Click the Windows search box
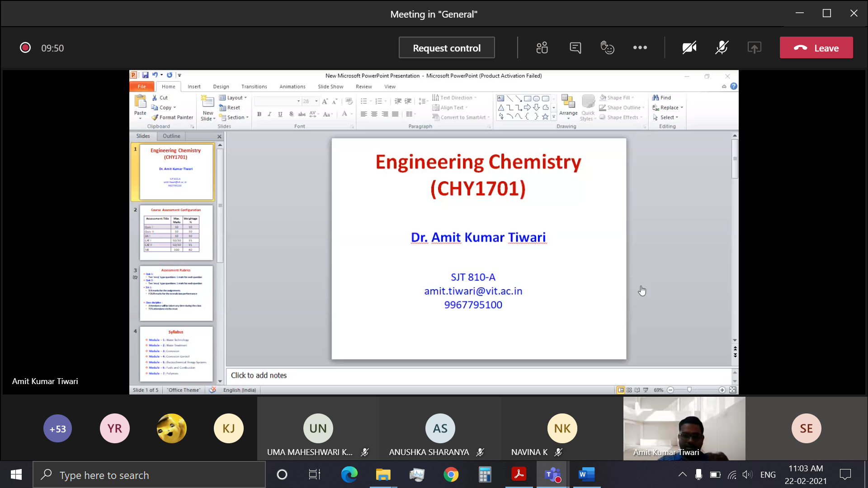 (x=149, y=475)
